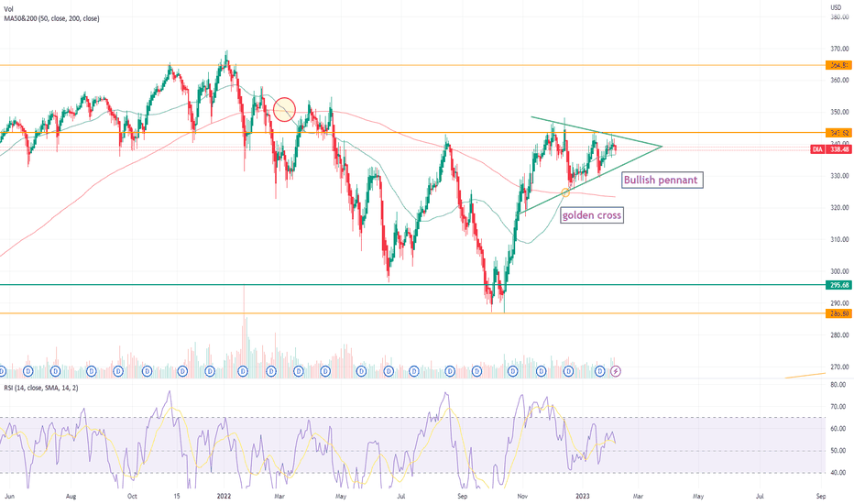Screen dimensions: 854x504
Task: Click the green 295.68 price tag
Action: tap(838, 285)
